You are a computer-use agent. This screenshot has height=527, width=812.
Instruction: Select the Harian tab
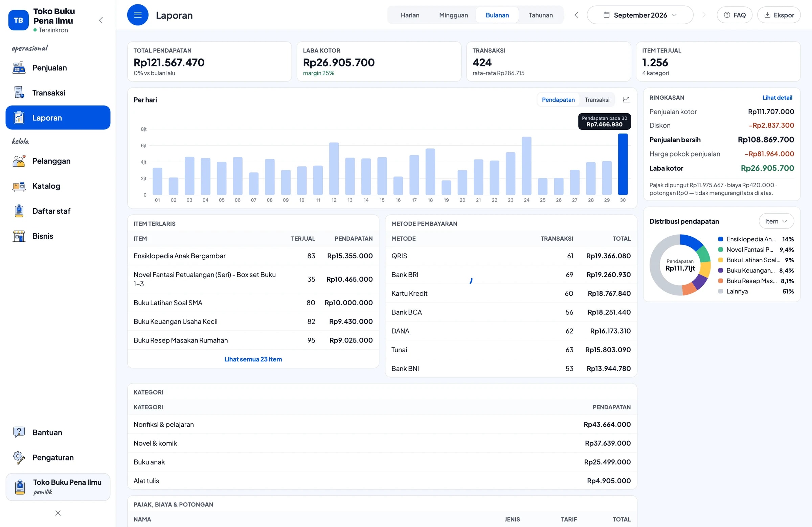tap(410, 15)
